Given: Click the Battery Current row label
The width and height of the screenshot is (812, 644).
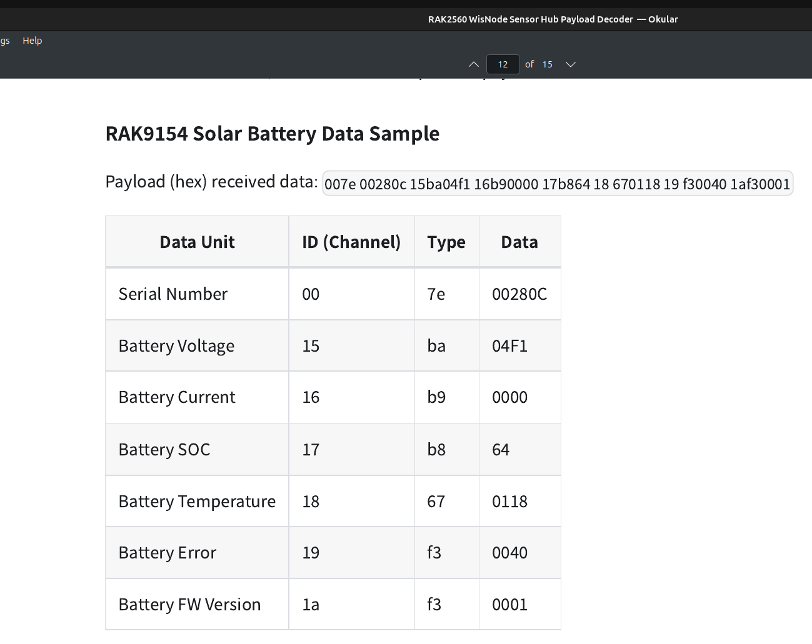Looking at the screenshot, I should point(177,397).
